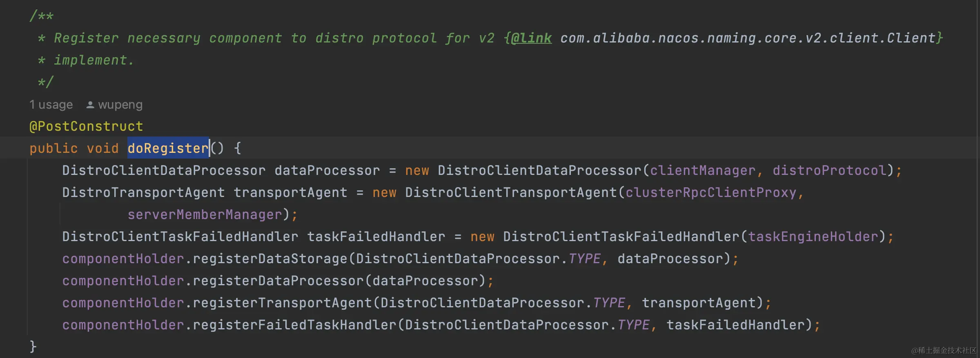Click the closing brace of doRegister method

pos(33,347)
